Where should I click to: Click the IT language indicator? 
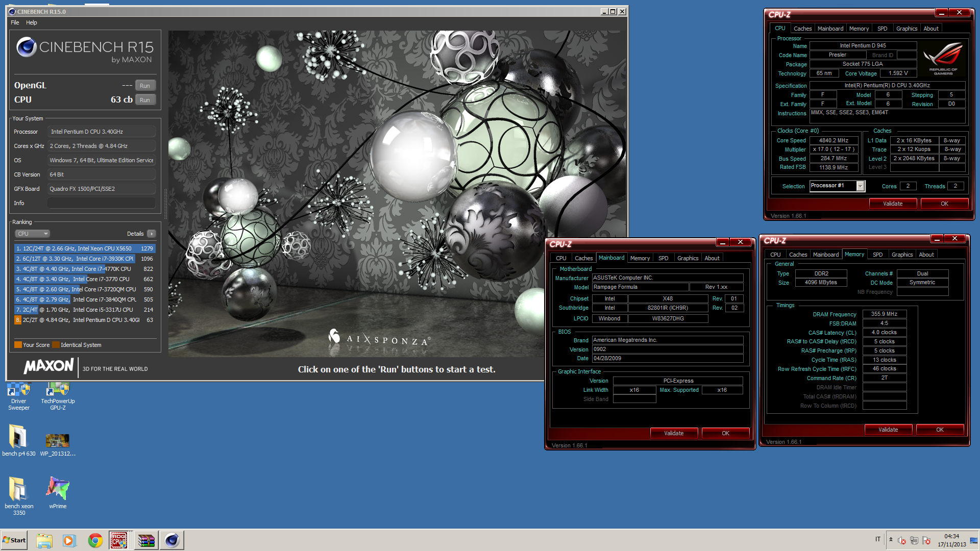pyautogui.click(x=878, y=539)
